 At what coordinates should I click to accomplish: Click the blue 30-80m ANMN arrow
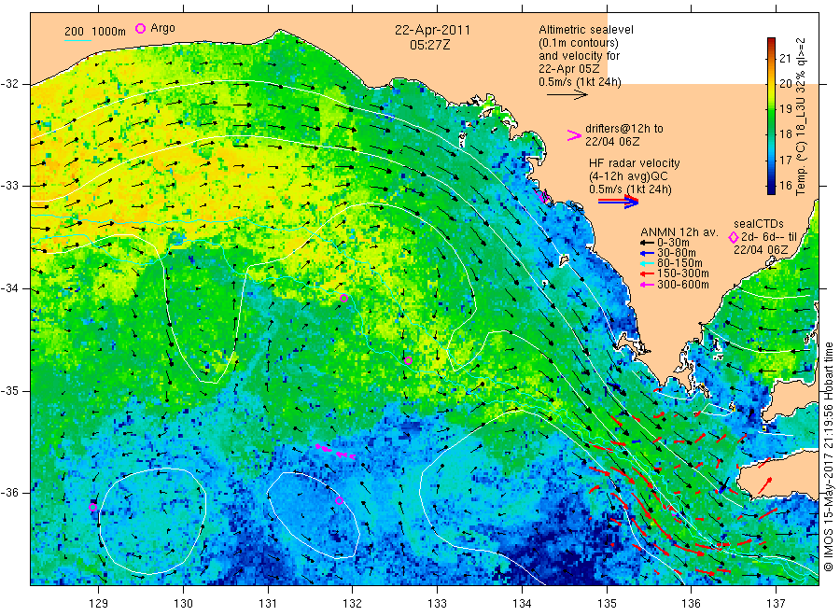coord(648,253)
